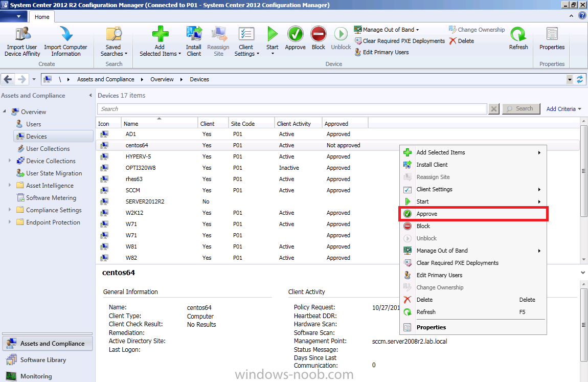Open Manage Out of Band ribbon dropdown

[387, 30]
